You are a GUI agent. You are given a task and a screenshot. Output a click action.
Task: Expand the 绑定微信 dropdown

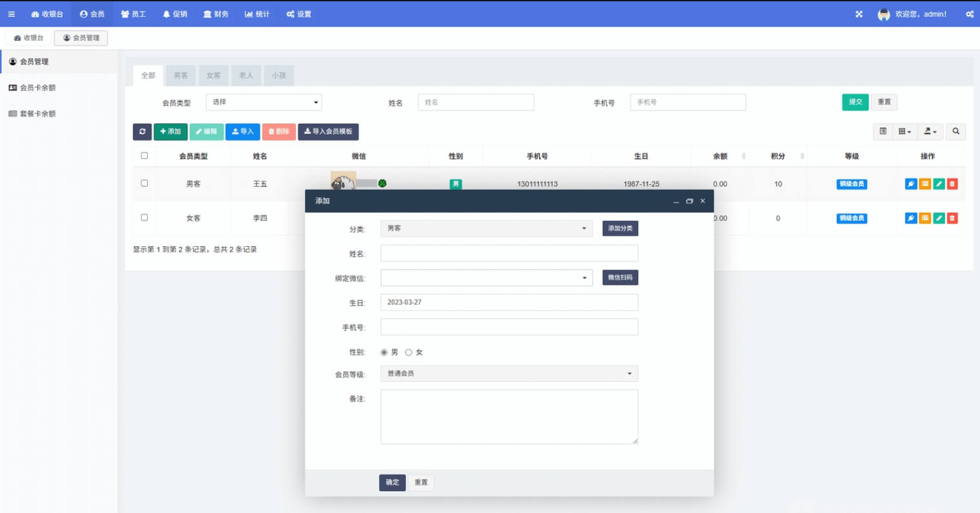click(486, 277)
